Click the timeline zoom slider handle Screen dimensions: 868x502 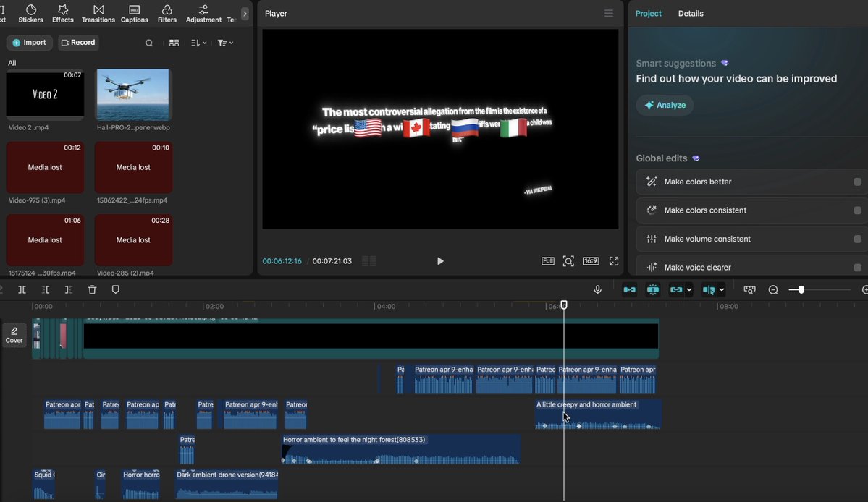tap(801, 290)
